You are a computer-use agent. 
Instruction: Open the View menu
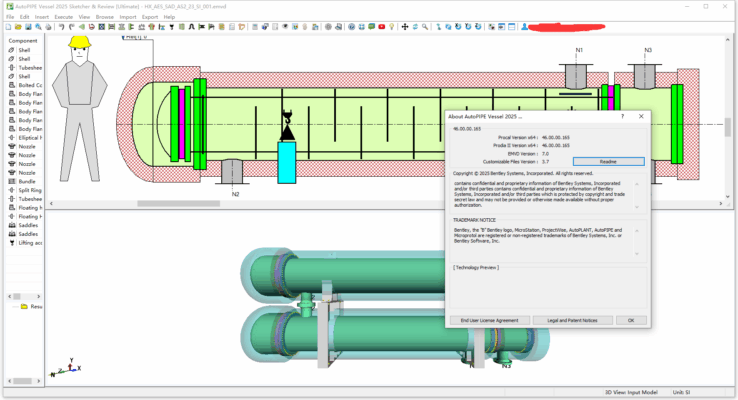point(84,17)
